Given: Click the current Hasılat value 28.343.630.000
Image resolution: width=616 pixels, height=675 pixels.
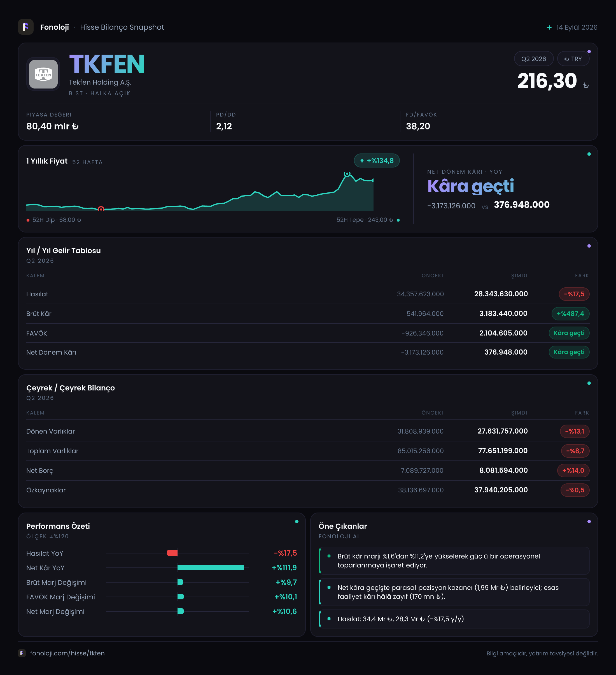Looking at the screenshot, I should (x=501, y=294).
